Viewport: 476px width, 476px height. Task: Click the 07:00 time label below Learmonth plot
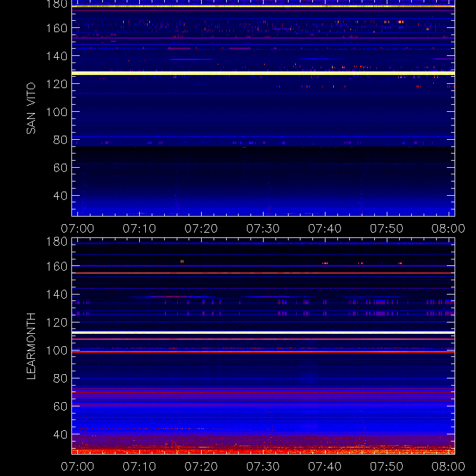click(x=77, y=466)
